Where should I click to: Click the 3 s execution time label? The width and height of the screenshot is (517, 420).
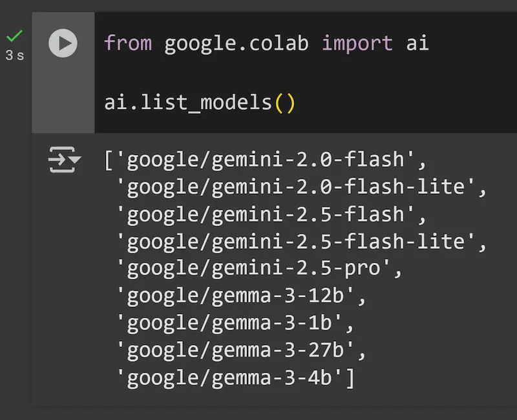coord(14,56)
